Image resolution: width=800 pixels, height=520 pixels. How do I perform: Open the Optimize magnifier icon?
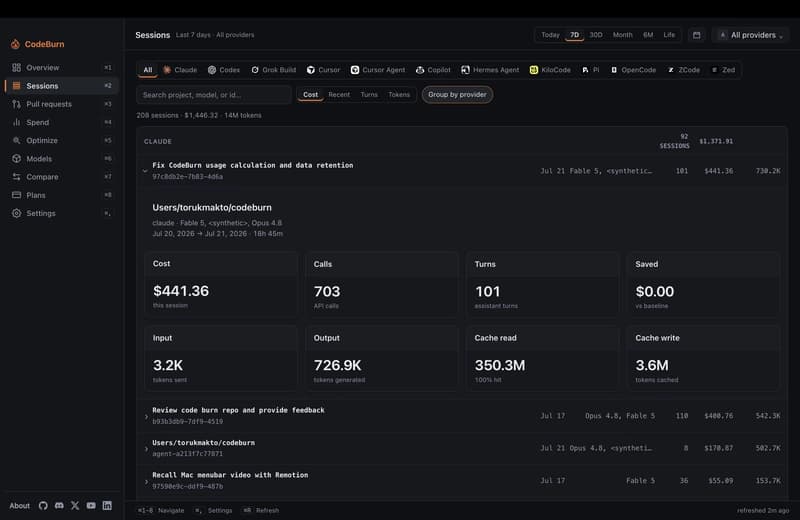16,140
